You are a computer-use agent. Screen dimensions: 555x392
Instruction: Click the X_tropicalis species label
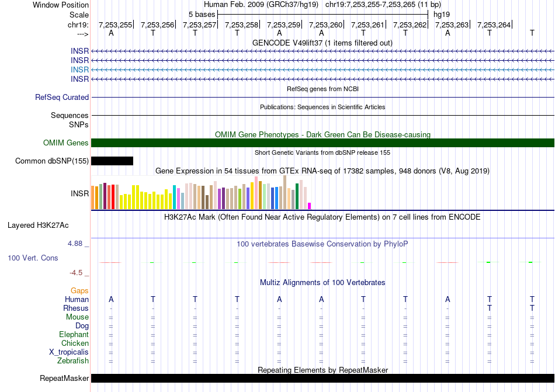(x=69, y=352)
